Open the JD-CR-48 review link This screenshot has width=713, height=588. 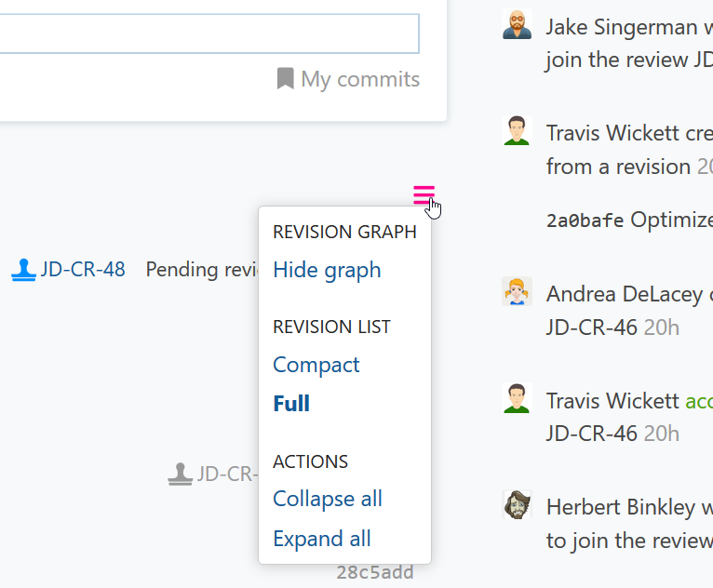83,270
